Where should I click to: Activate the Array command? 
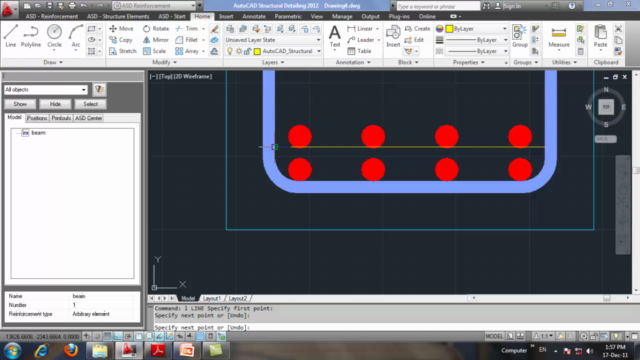click(x=187, y=51)
